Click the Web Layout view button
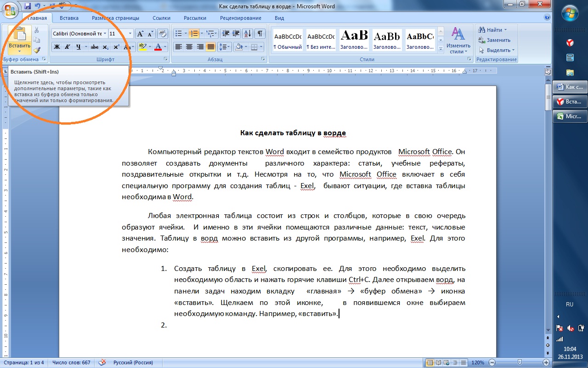The height and width of the screenshot is (368, 588). click(446, 362)
